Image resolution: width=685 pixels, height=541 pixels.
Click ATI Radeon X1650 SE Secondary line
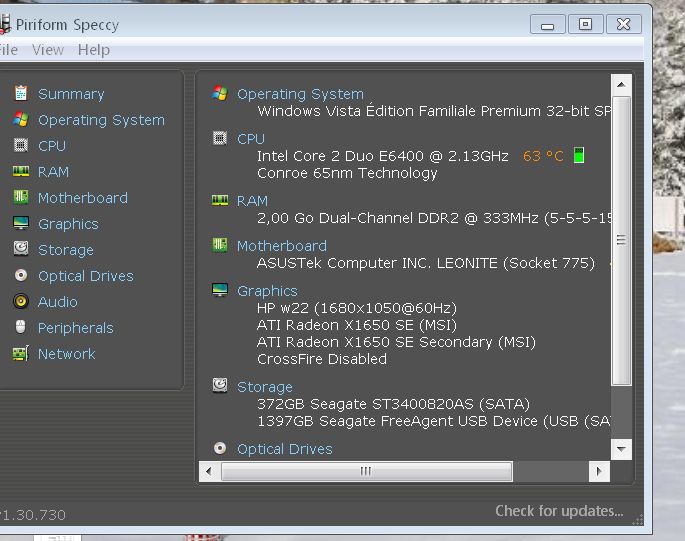396,342
